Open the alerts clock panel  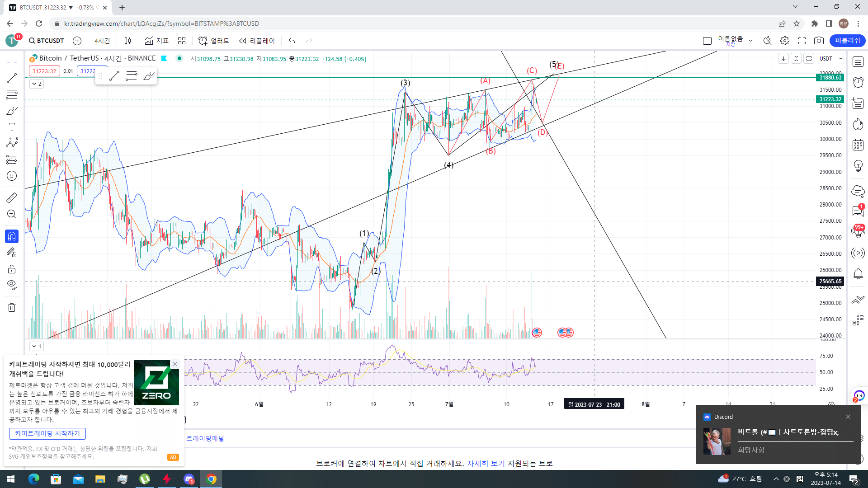[x=858, y=82]
